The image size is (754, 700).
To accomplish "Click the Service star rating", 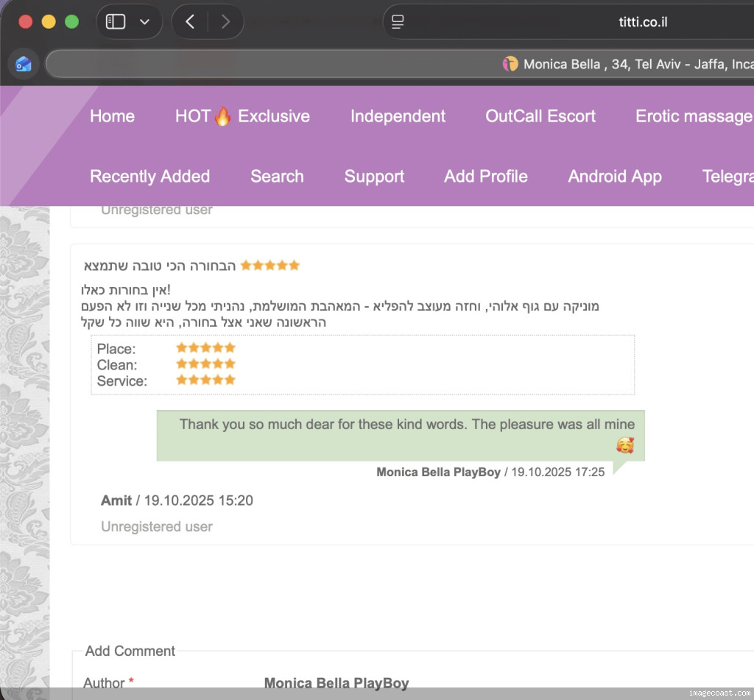I will click(x=205, y=381).
